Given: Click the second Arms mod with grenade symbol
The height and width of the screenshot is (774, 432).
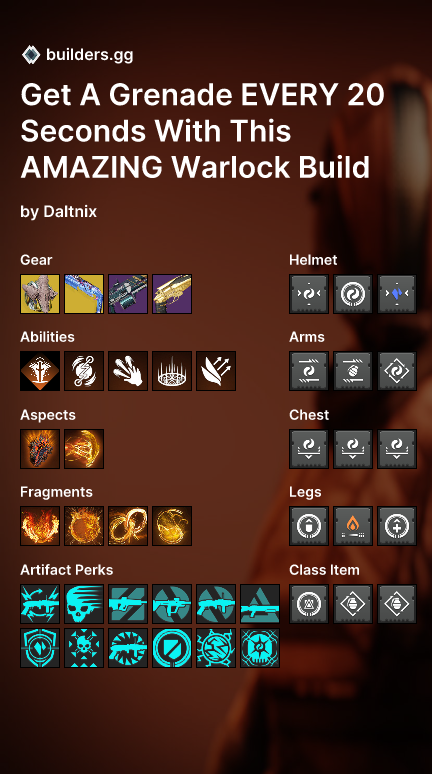Looking at the screenshot, I should click(x=353, y=371).
